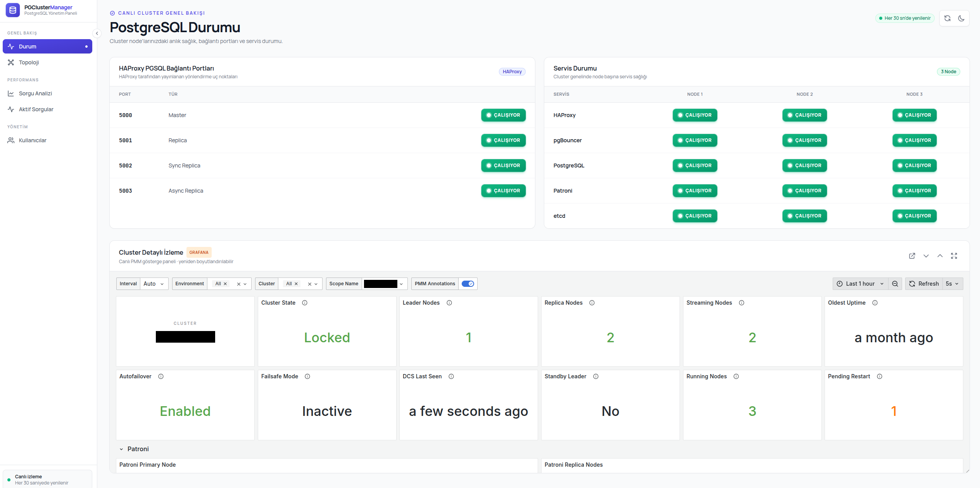Open Kullanıcılar in the sidebar
This screenshot has width=980, height=488.
click(47, 140)
